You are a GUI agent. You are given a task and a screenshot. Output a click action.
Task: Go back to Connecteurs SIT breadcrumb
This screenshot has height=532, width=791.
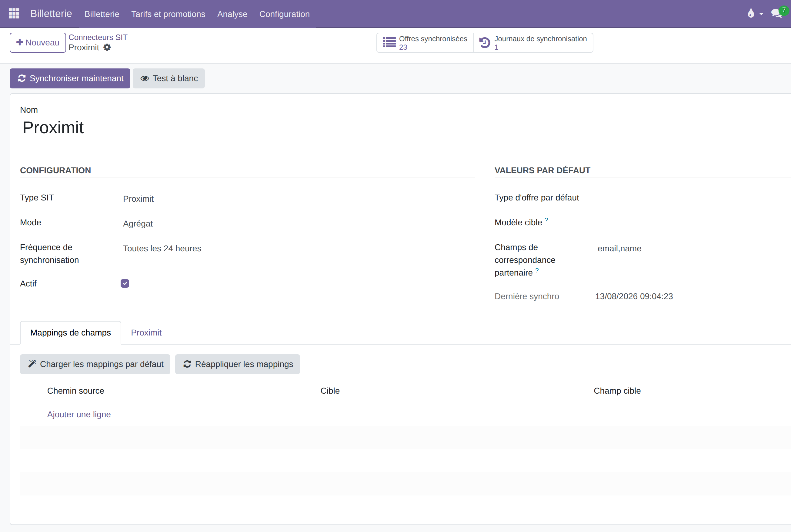(x=98, y=37)
